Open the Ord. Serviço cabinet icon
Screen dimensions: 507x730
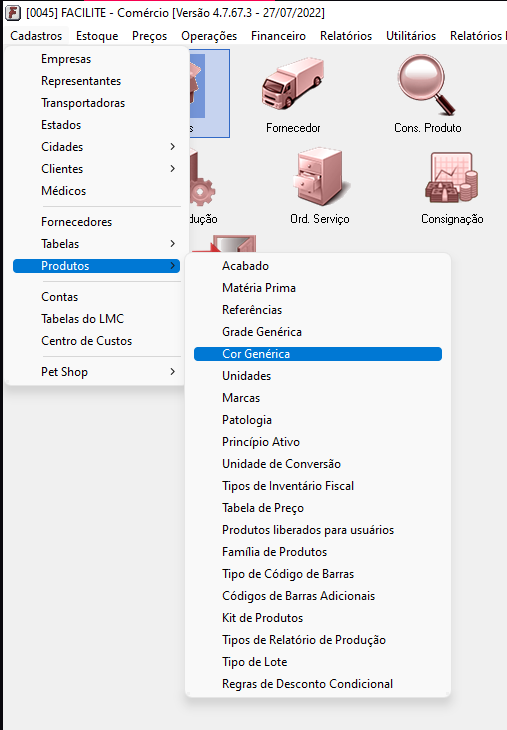point(319,178)
